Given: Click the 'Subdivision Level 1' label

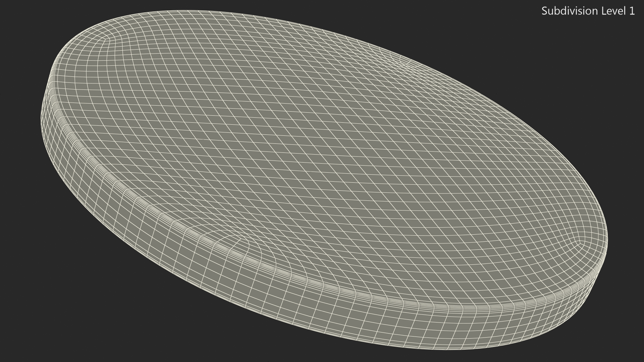Looking at the screenshot, I should pyautogui.click(x=588, y=11).
